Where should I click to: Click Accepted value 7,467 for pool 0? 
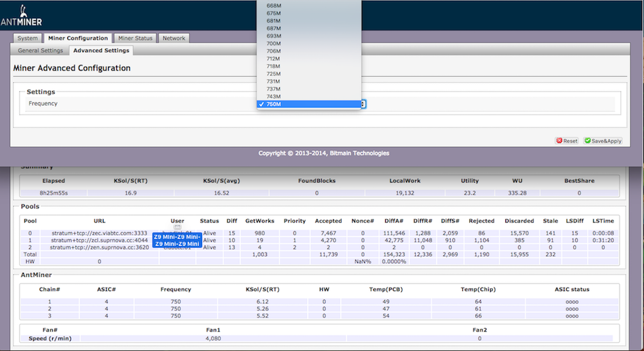click(x=328, y=233)
